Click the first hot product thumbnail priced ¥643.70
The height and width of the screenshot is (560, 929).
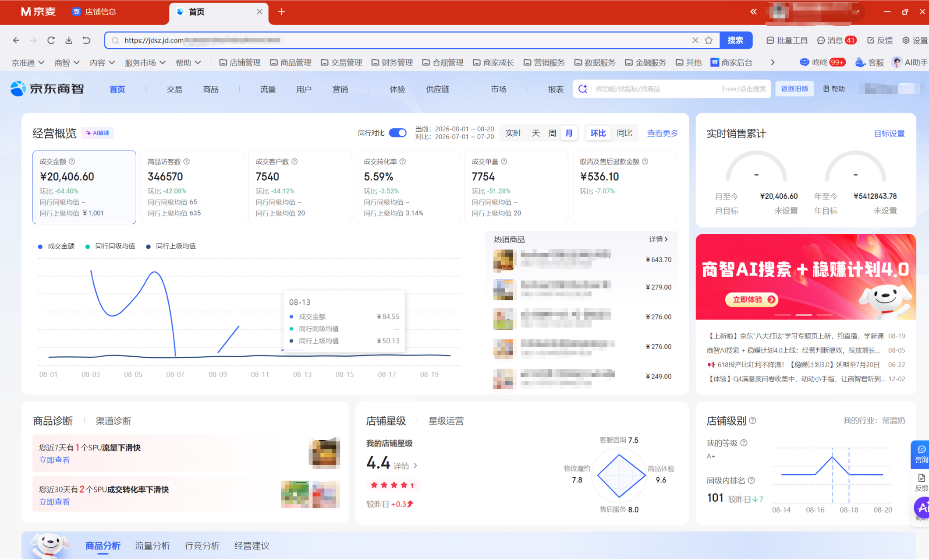(x=504, y=260)
